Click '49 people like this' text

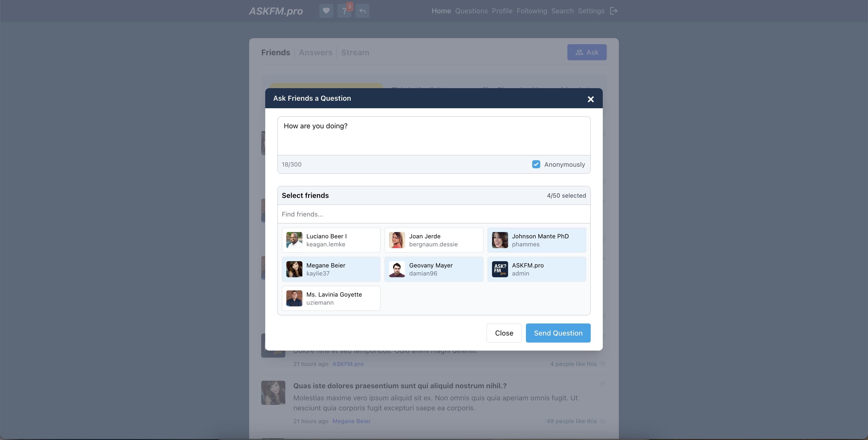571,421
